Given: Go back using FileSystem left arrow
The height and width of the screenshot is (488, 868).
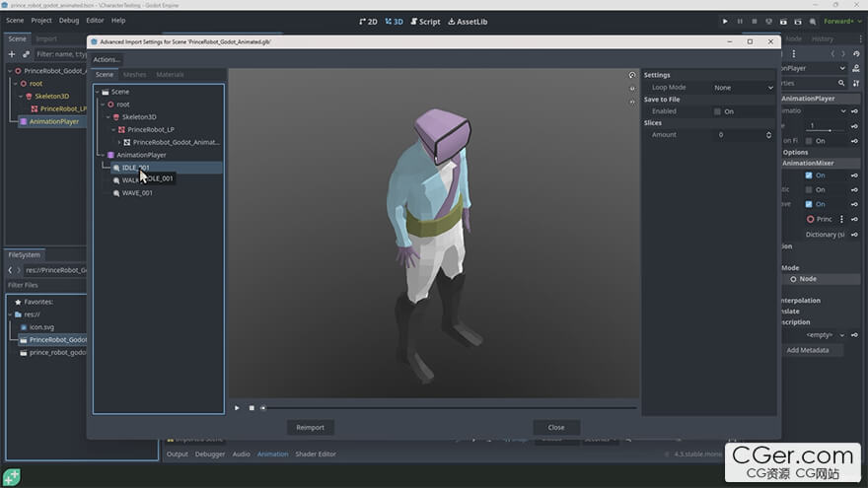Looking at the screenshot, I should coord(10,270).
